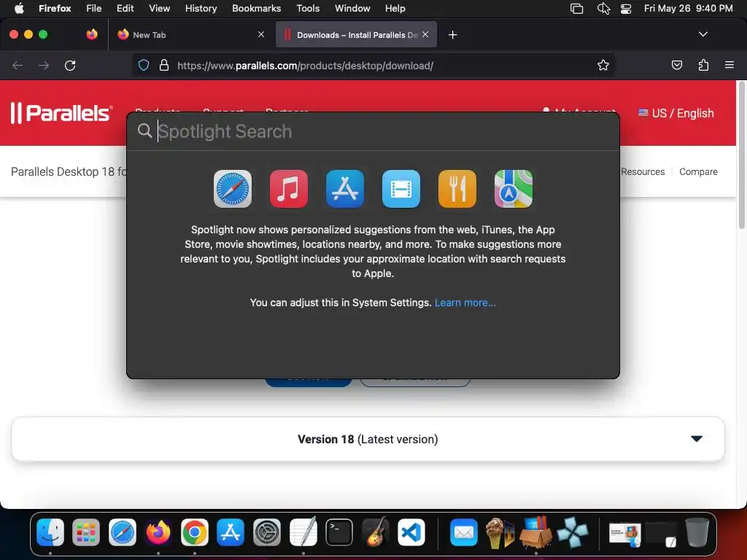Image resolution: width=747 pixels, height=560 pixels.
Task: Open the Firefox File menu
Action: [x=94, y=9]
